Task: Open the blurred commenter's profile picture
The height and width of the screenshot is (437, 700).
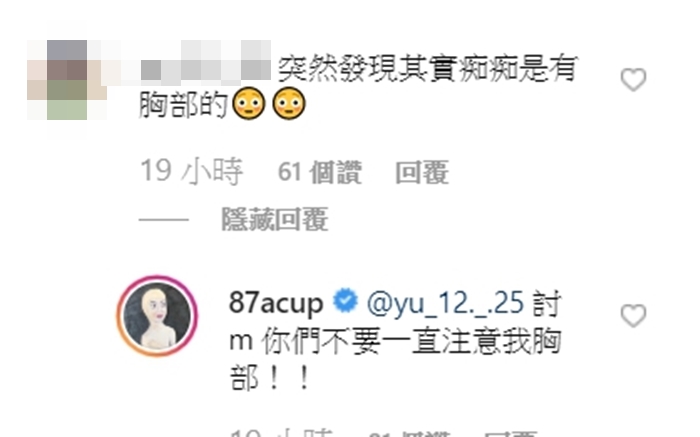Action: 67,80
